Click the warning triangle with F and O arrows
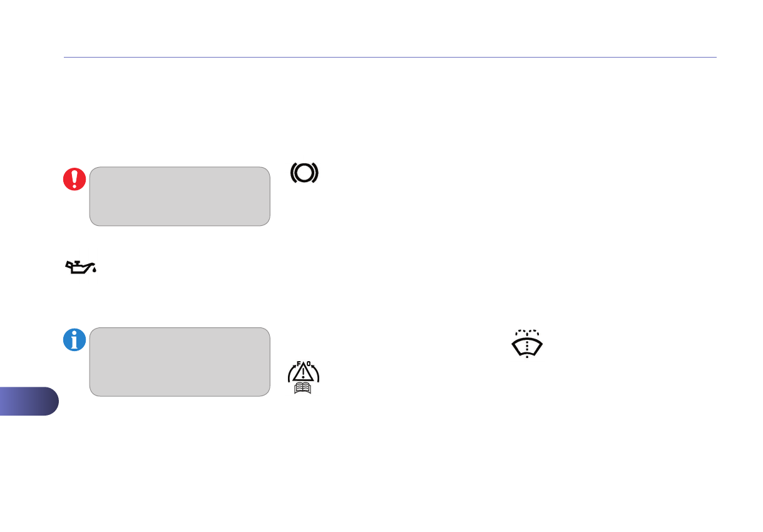Image resolution: width=763 pixels, height=532 pixels. [x=304, y=372]
